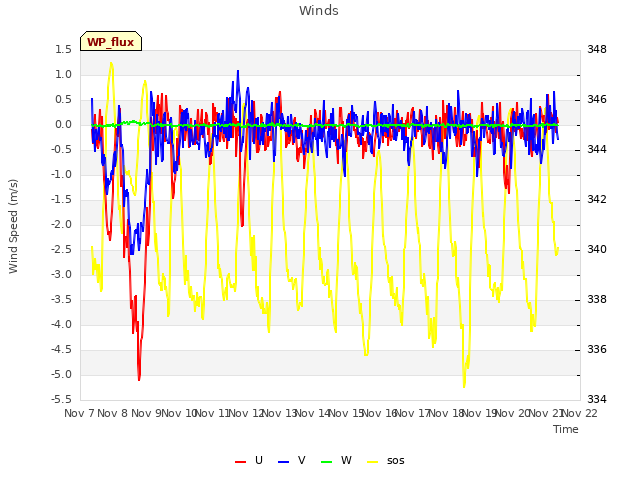This screenshot has height=480, width=640.
Task: Click the red U legend color marker
Action: coord(240,462)
